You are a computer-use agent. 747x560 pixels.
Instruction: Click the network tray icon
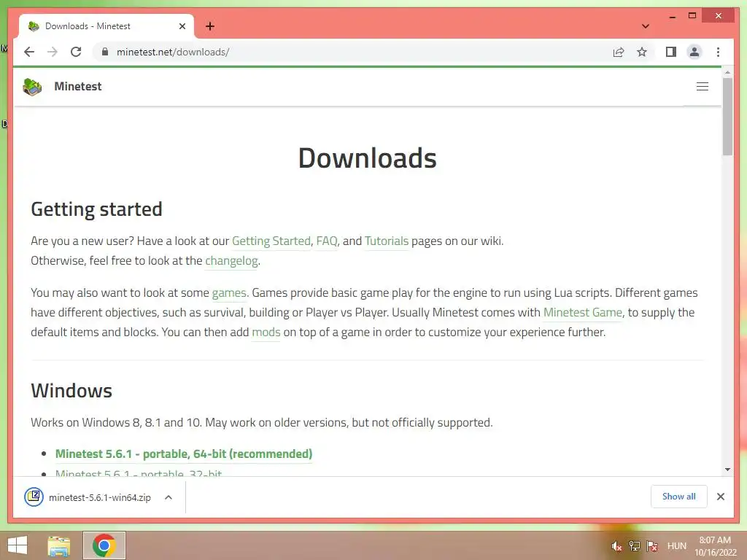pyautogui.click(x=634, y=546)
